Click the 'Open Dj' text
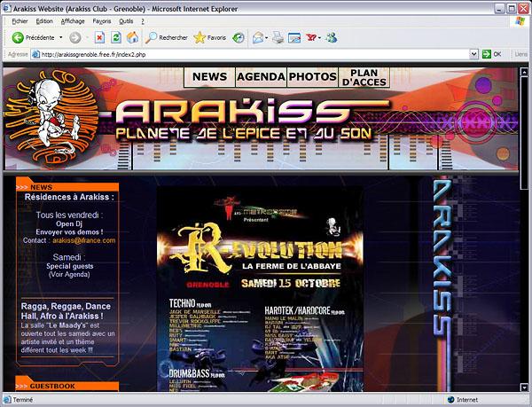This screenshot has height=407, width=532. (x=69, y=223)
